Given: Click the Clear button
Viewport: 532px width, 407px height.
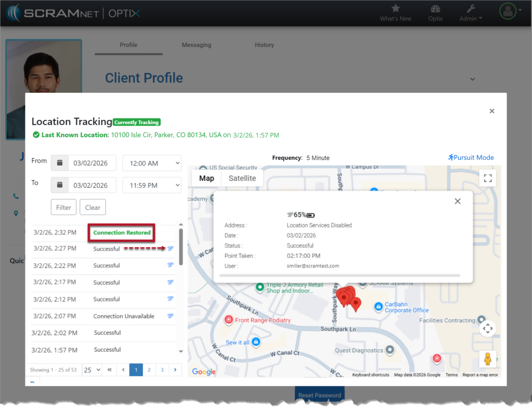Looking at the screenshot, I should pyautogui.click(x=92, y=207).
